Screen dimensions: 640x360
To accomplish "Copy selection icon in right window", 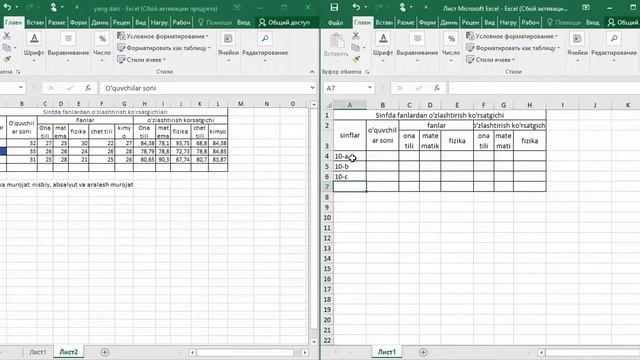I will click(x=356, y=48).
